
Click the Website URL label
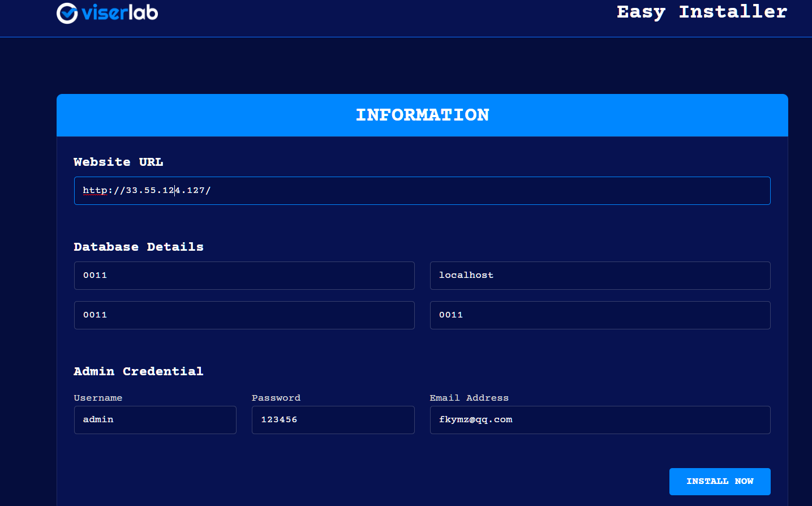click(x=118, y=162)
